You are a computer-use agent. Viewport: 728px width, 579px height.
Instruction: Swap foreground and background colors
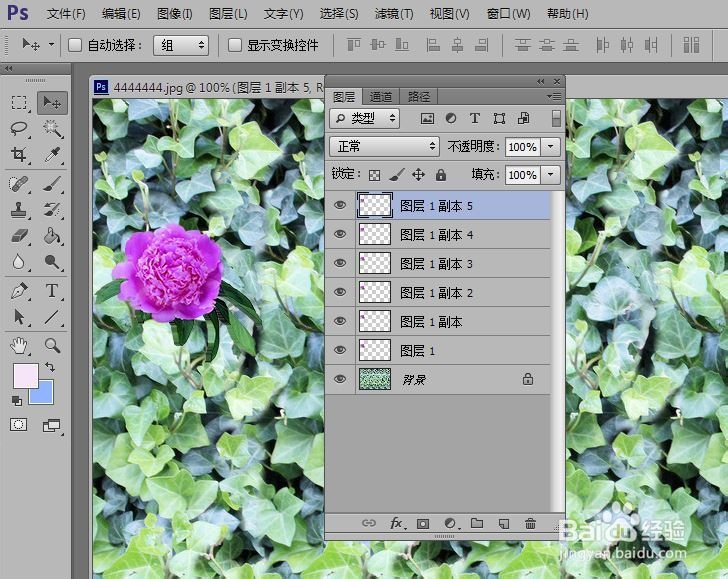pyautogui.click(x=50, y=367)
